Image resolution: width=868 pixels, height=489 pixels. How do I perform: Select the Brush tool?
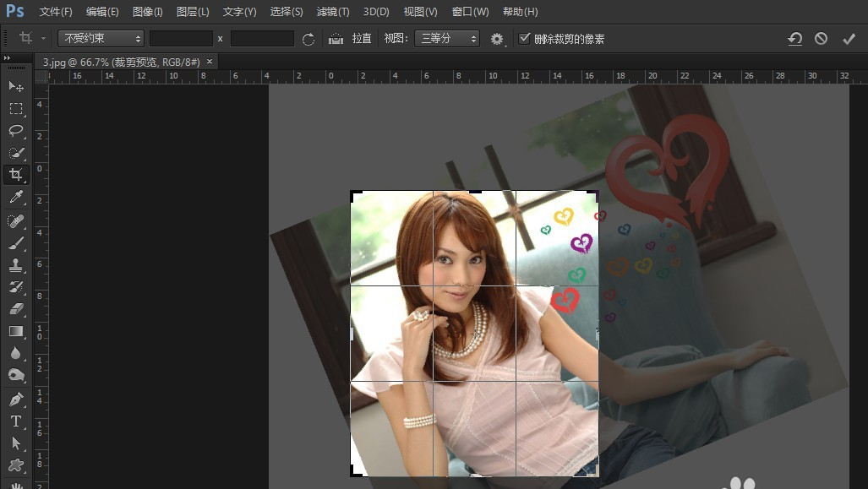(16, 243)
